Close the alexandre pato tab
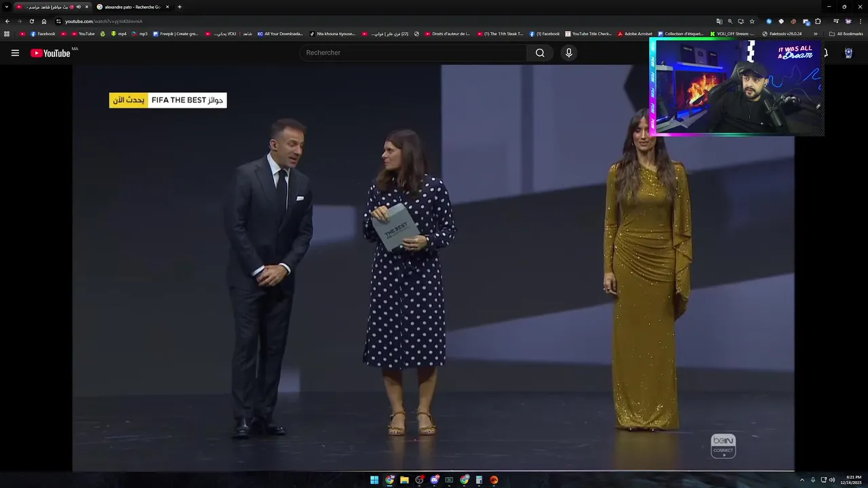 (x=167, y=7)
